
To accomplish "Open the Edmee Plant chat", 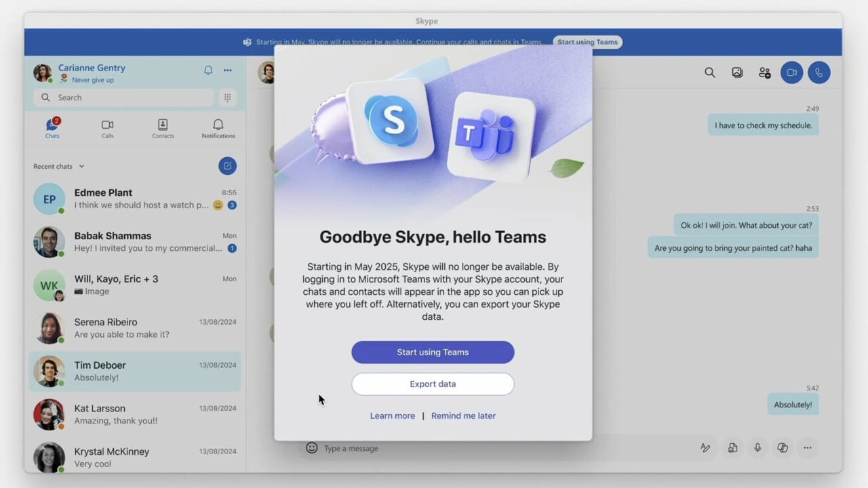I will tap(135, 199).
